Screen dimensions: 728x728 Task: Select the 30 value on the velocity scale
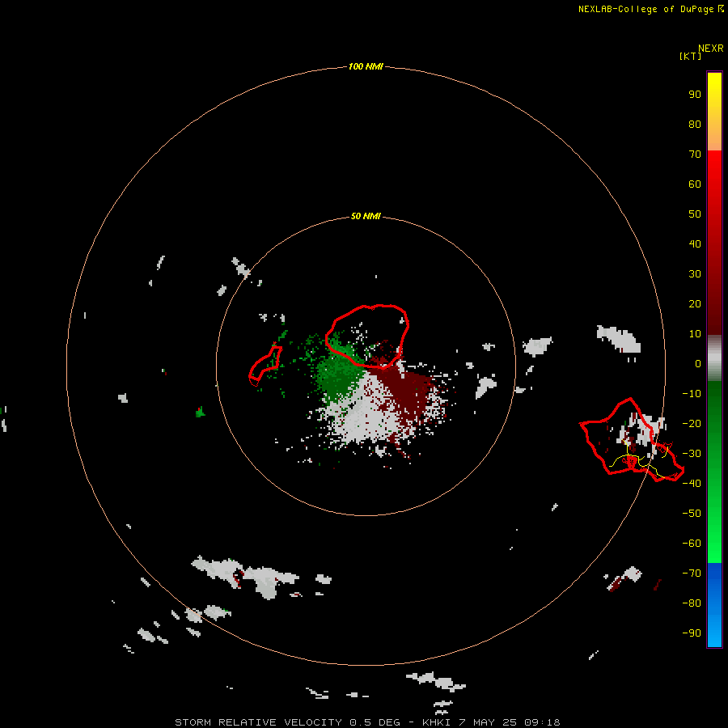click(x=695, y=274)
